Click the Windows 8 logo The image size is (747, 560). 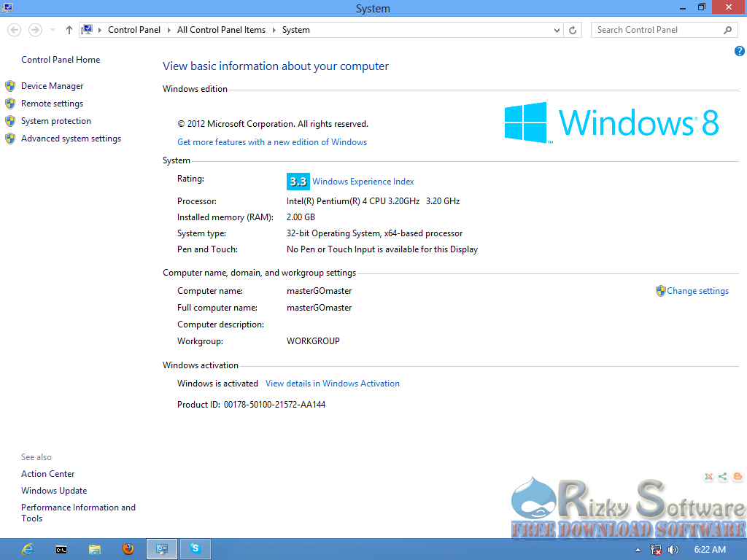coord(611,122)
